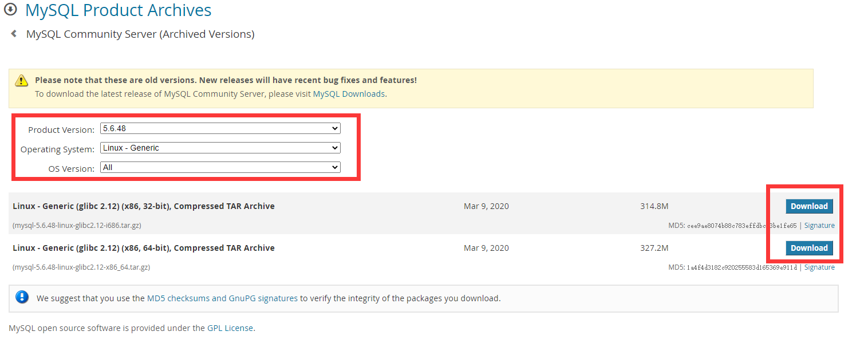Click the bold old versions warning text
The width and height of the screenshot is (868, 343).
click(226, 80)
